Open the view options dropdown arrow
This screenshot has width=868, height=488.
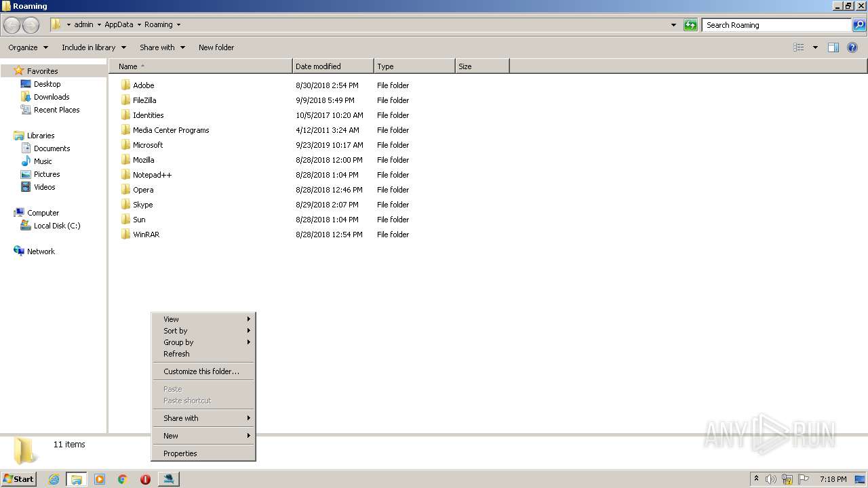point(815,47)
